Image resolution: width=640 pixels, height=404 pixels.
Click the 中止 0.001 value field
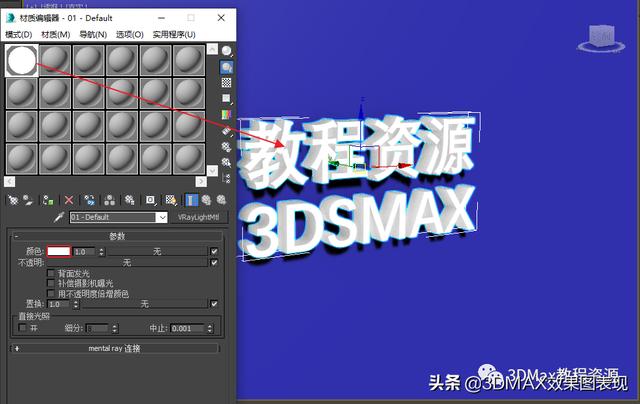click(188, 328)
